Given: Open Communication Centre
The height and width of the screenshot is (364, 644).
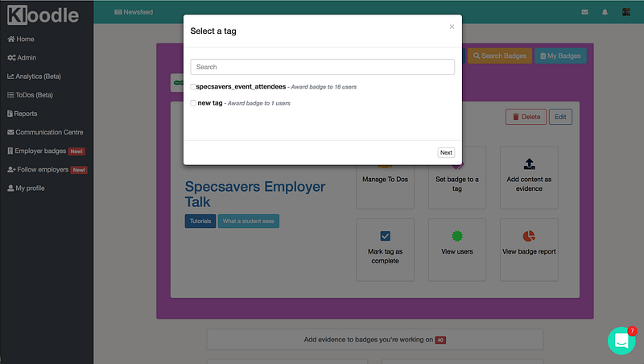Looking at the screenshot, I should tap(45, 132).
